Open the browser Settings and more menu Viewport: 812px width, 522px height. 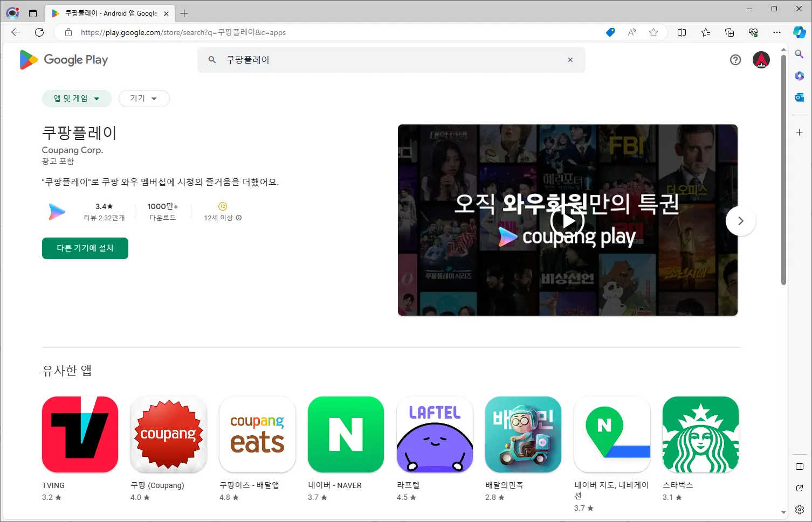777,32
